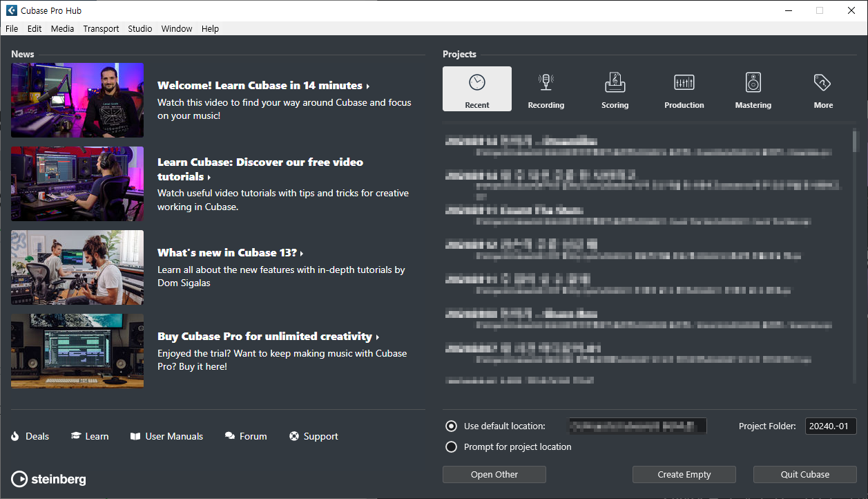Image resolution: width=868 pixels, height=499 pixels.
Task: Click the Deals text label
Action: (37, 436)
